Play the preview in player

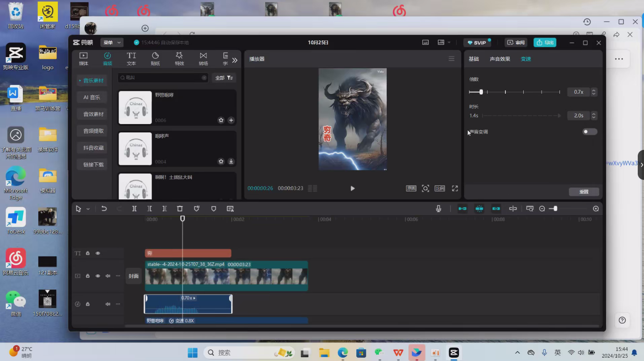click(353, 189)
